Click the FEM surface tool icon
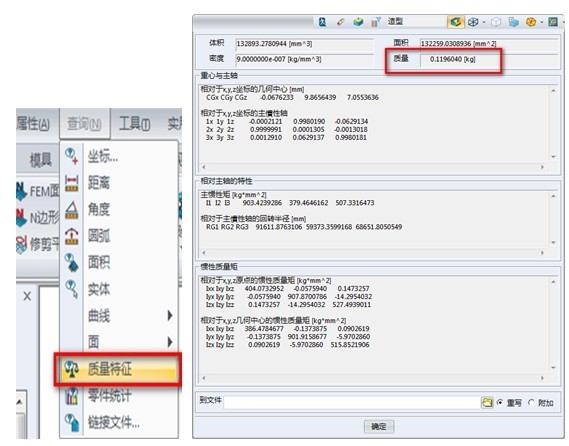The width and height of the screenshot is (569, 446). (x=21, y=191)
